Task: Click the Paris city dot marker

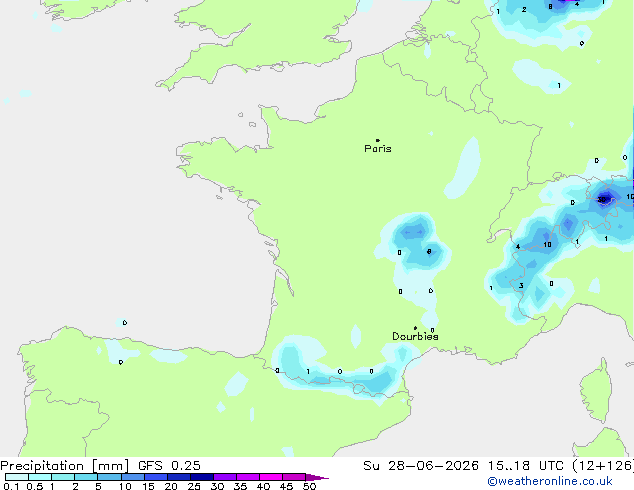Action: pos(378,140)
